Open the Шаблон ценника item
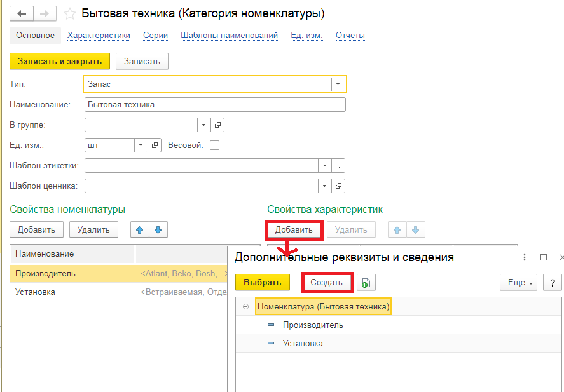Screen dimensions: 564x392 pos(338,186)
